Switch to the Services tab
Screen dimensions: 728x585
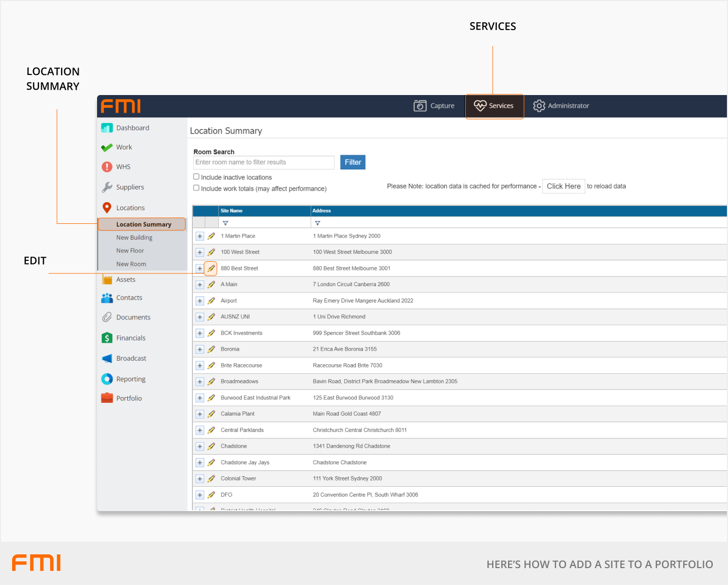pos(494,106)
